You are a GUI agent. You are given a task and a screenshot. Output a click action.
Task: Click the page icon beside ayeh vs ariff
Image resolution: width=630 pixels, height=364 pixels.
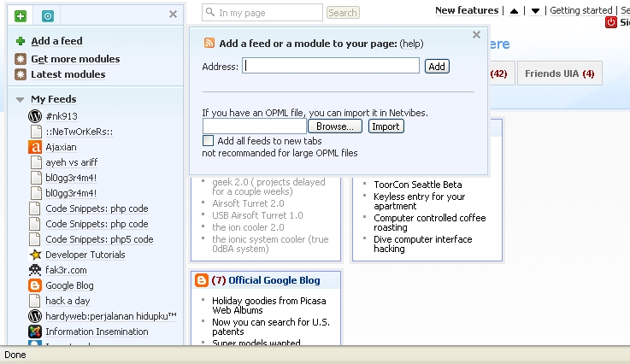[36, 162]
